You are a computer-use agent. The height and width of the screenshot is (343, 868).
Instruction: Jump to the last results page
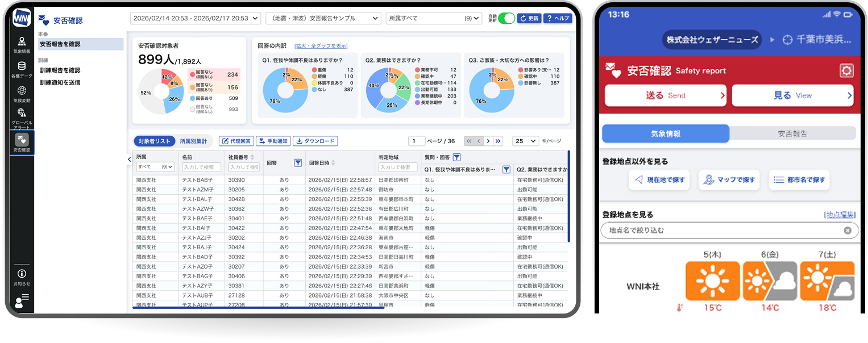[498, 141]
